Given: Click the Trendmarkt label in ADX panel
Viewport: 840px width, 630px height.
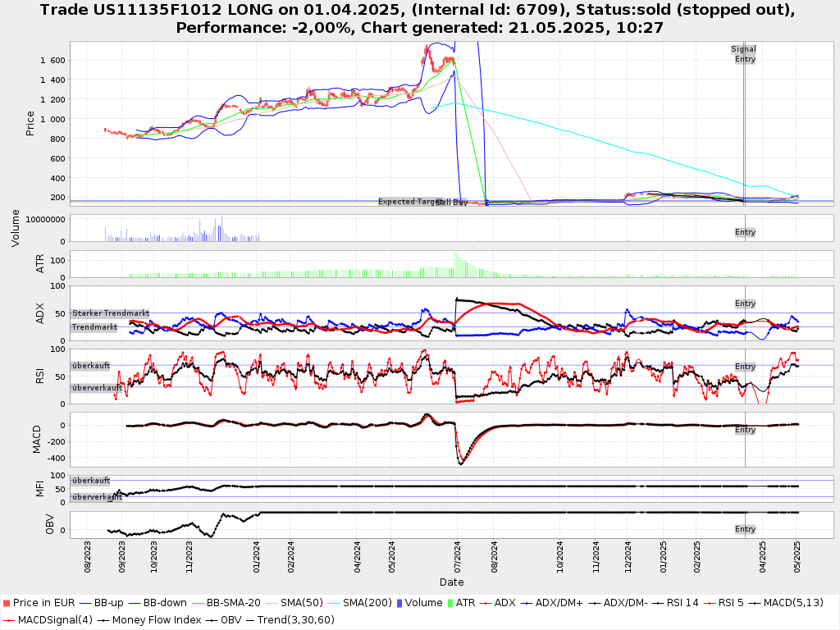Looking at the screenshot, I should (94, 327).
